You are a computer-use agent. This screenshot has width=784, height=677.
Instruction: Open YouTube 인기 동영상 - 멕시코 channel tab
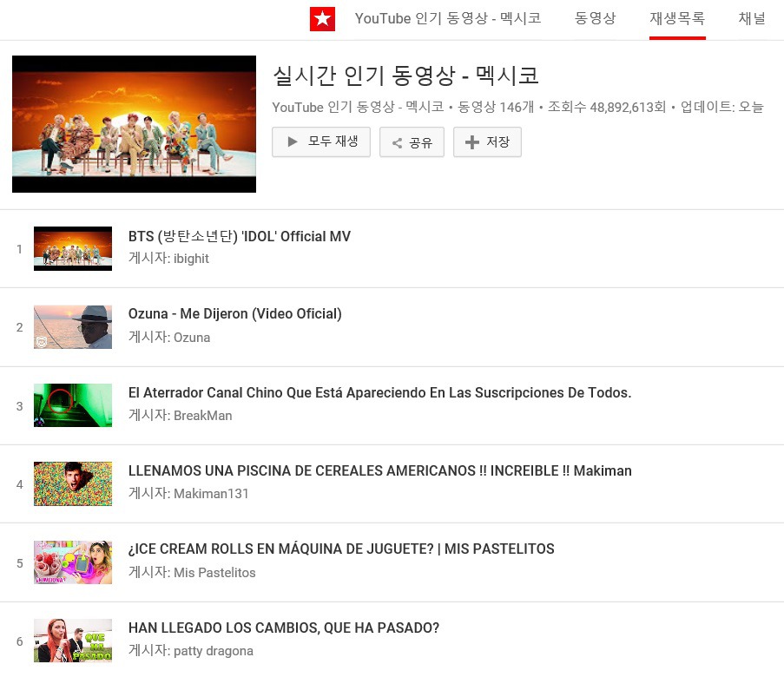(448, 18)
